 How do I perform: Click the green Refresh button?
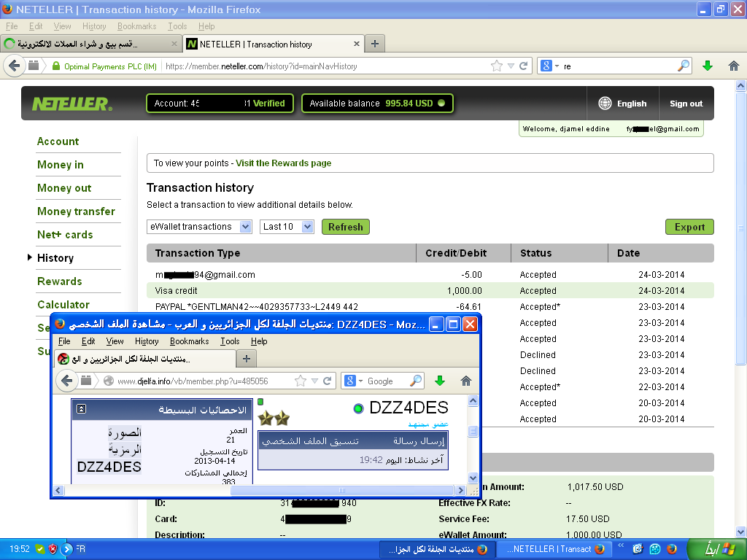tap(345, 227)
